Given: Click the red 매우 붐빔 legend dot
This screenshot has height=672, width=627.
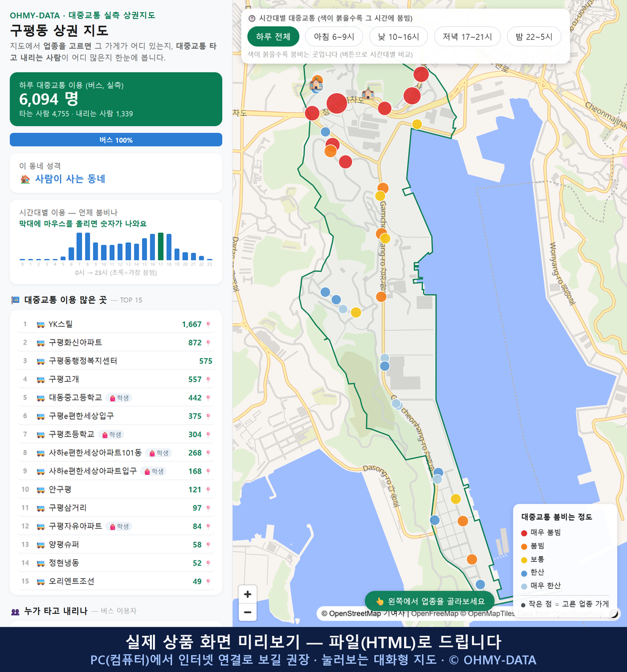Looking at the screenshot, I should 524,532.
